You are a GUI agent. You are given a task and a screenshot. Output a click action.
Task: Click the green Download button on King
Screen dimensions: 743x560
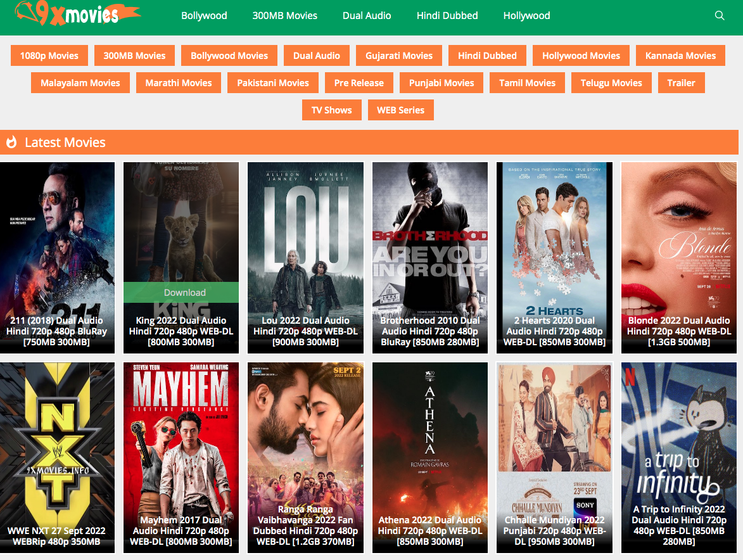point(181,292)
